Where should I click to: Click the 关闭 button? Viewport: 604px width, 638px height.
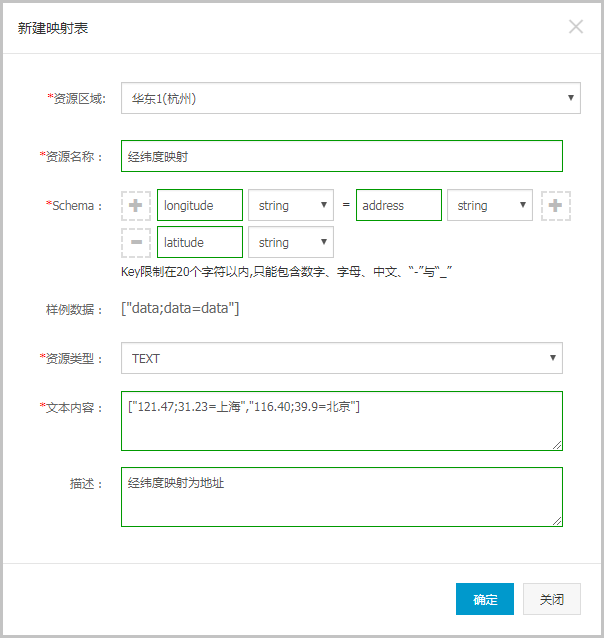point(552,599)
